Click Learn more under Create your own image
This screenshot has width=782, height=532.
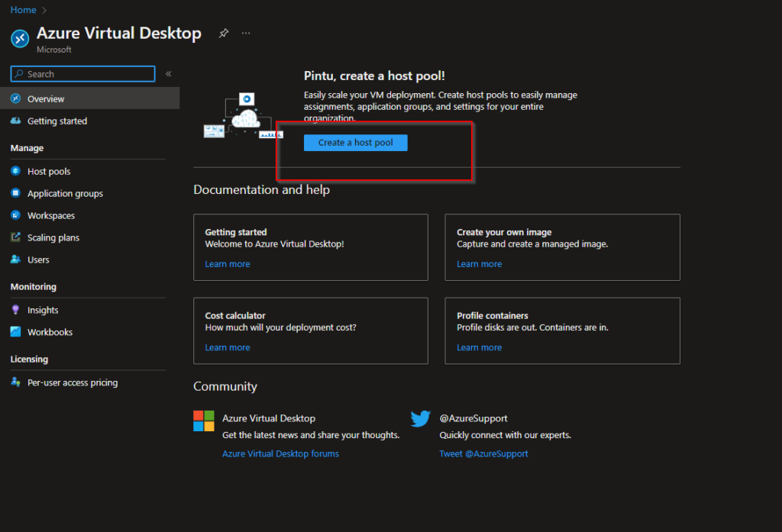pyautogui.click(x=480, y=264)
